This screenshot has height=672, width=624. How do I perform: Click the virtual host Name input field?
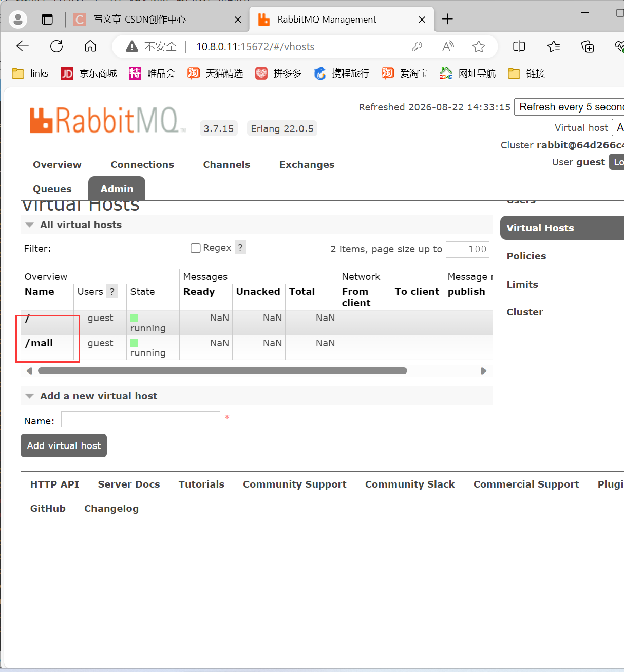click(141, 419)
